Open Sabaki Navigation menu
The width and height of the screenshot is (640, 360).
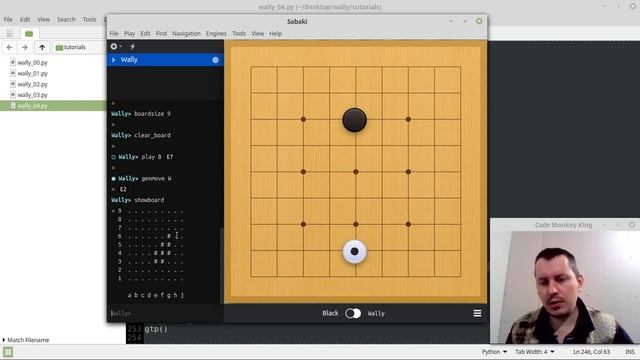pyautogui.click(x=186, y=33)
